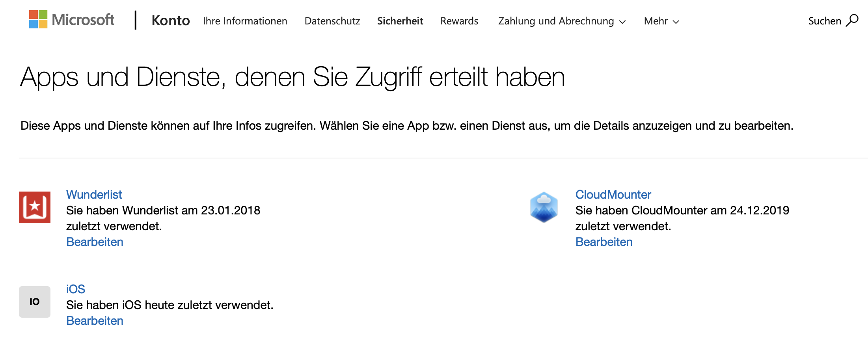
Task: Click the search magnifier icon
Action: point(852,20)
